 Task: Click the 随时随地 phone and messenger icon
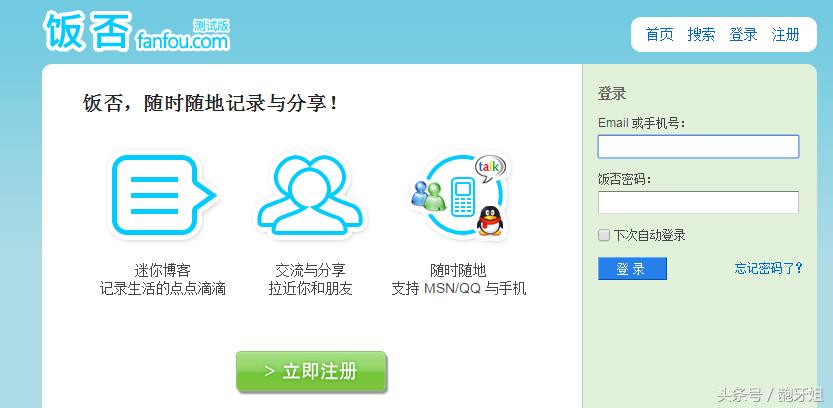point(458,194)
